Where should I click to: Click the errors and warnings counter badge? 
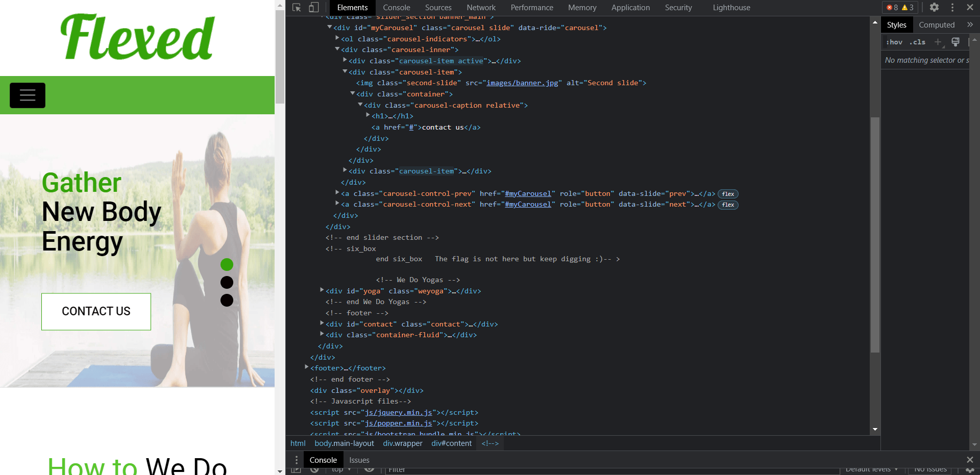pyautogui.click(x=900, y=8)
